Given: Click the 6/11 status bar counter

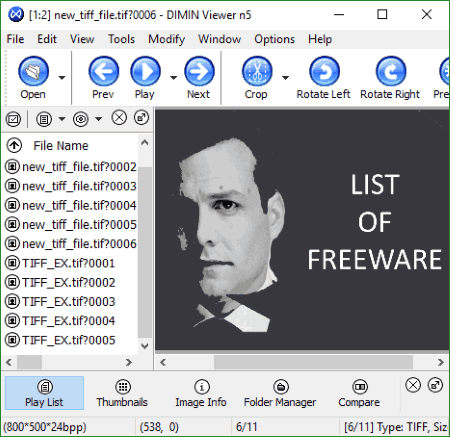Looking at the screenshot, I should [x=247, y=427].
